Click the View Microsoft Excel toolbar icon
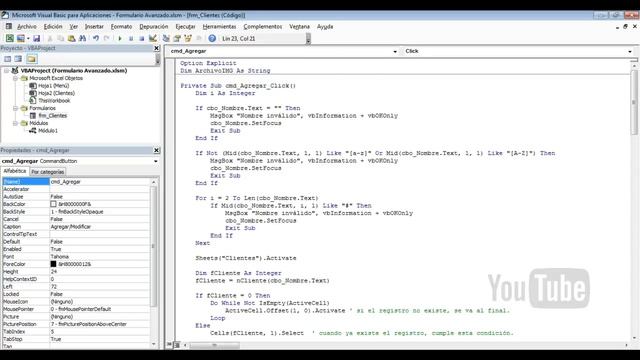 (x=9, y=38)
